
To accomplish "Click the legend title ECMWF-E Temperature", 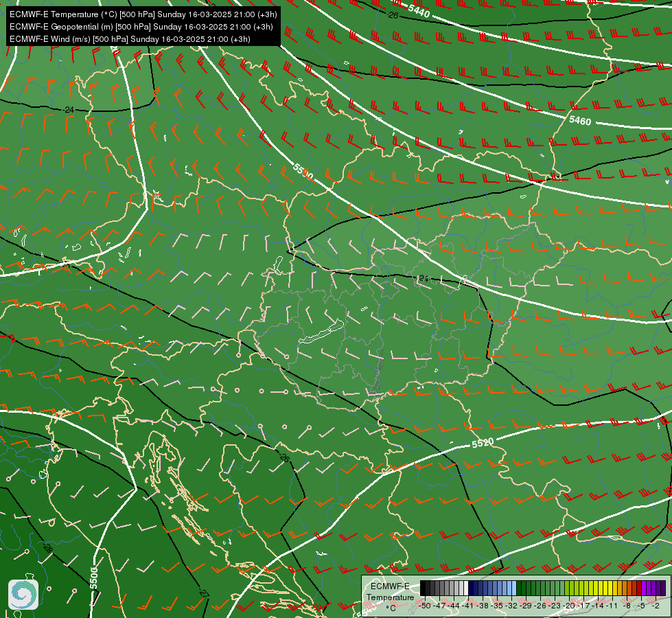I will pyautogui.click(x=390, y=592).
